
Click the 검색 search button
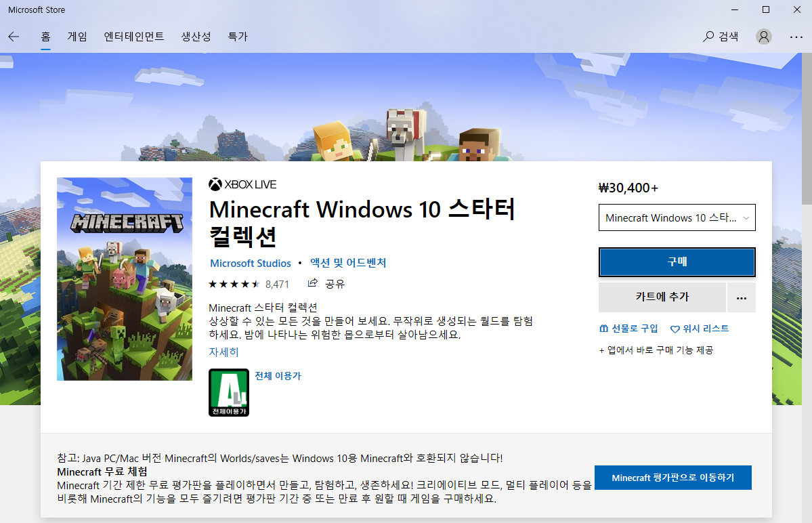[721, 37]
